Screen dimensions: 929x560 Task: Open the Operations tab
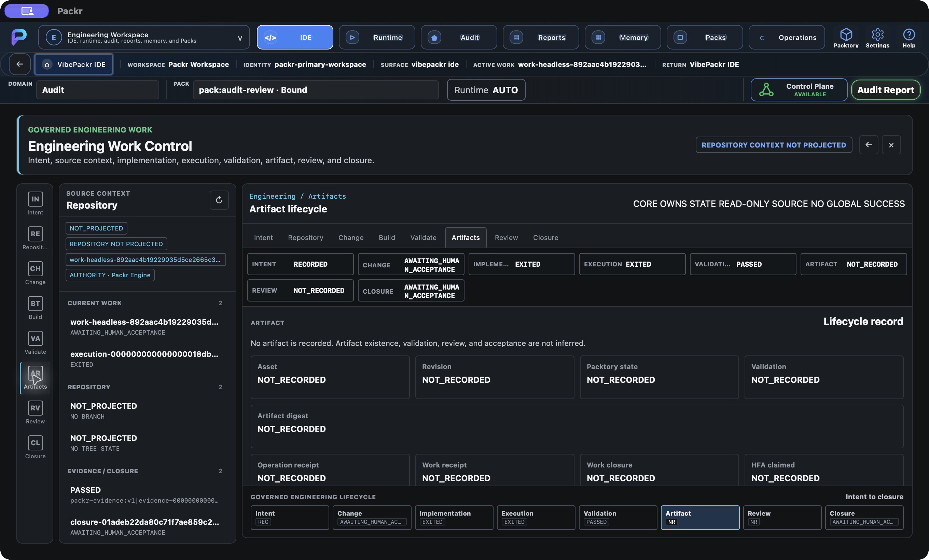(x=787, y=37)
